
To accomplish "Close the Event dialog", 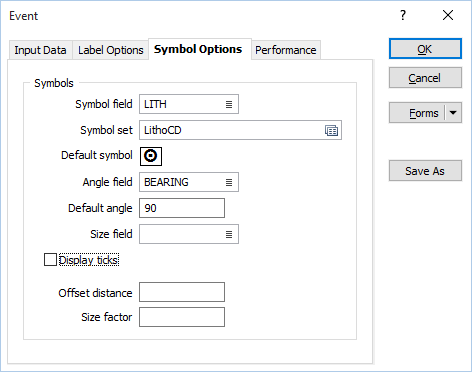I will [448, 15].
